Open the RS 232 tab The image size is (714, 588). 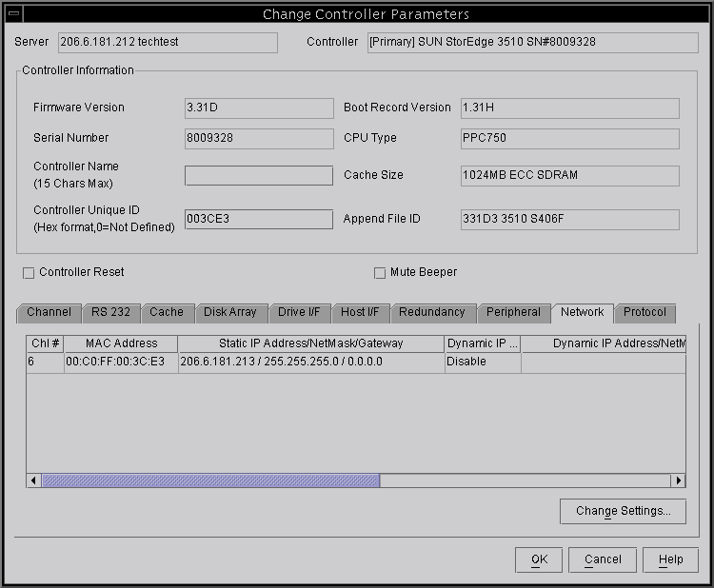[x=110, y=313]
